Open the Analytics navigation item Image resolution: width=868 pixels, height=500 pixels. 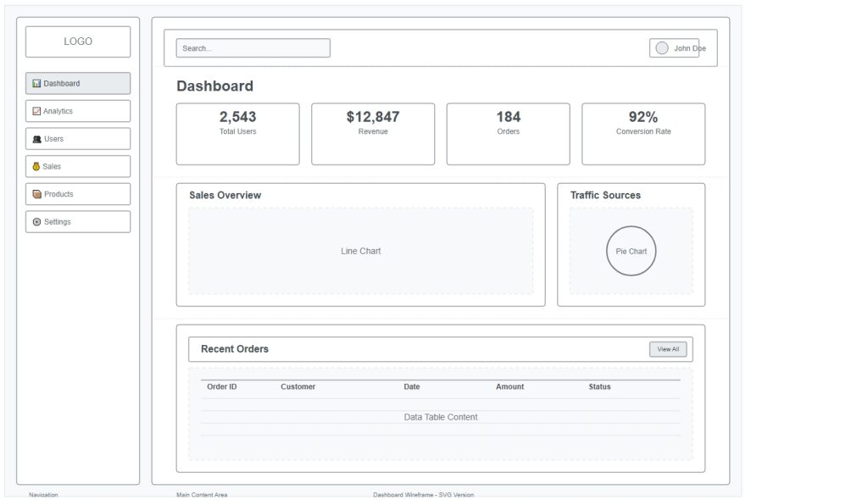click(78, 111)
